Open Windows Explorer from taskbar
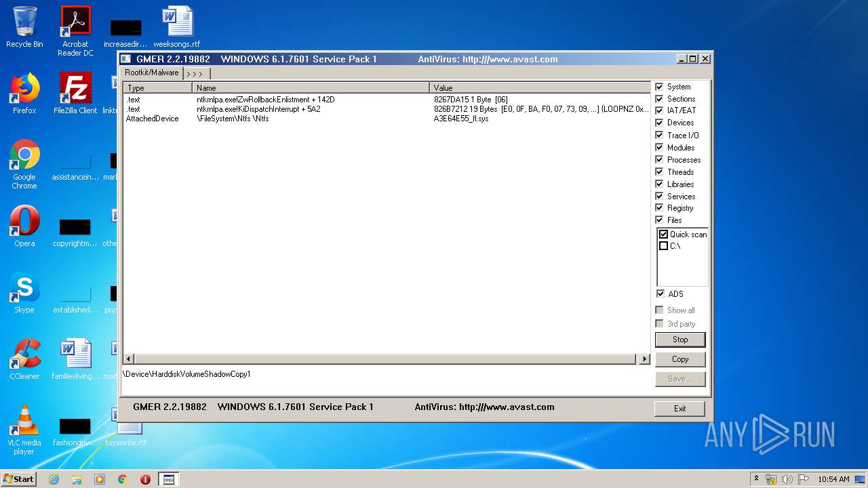The width and height of the screenshot is (868, 488). pyautogui.click(x=77, y=479)
